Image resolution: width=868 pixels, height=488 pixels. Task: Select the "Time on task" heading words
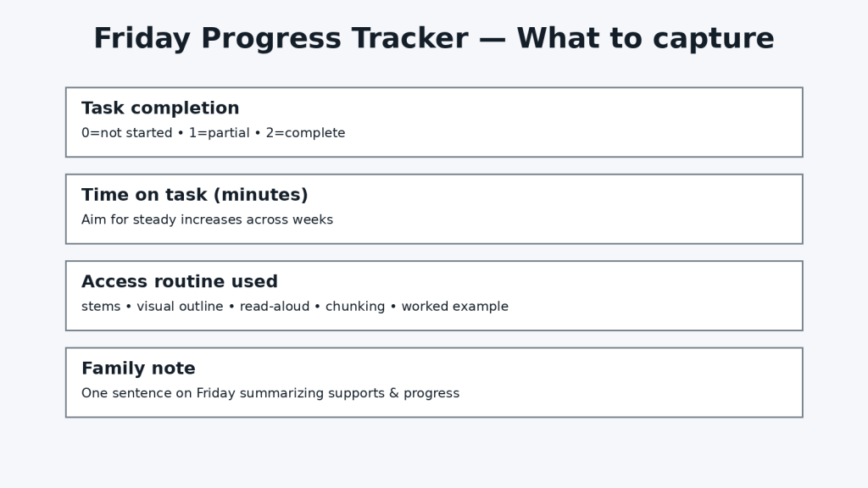tap(145, 195)
